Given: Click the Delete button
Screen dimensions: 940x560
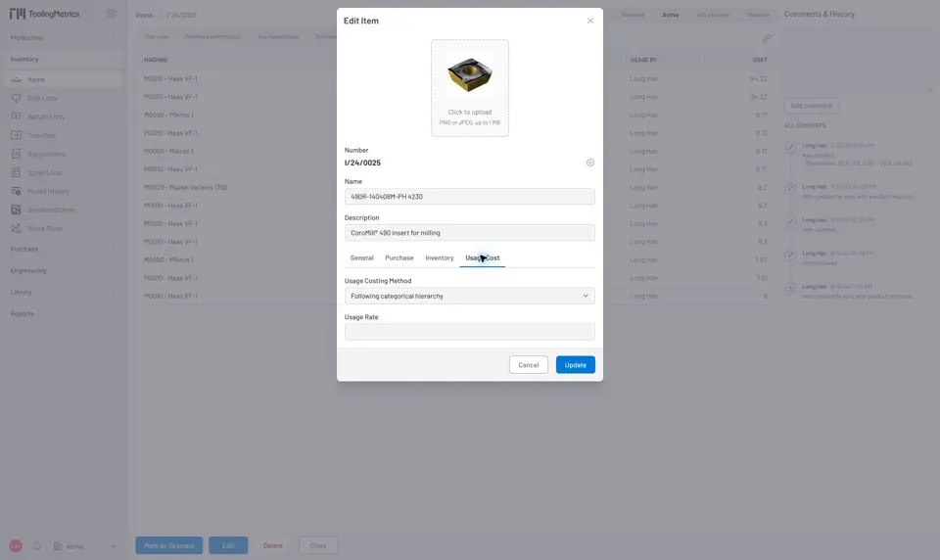Looking at the screenshot, I should click(273, 545).
